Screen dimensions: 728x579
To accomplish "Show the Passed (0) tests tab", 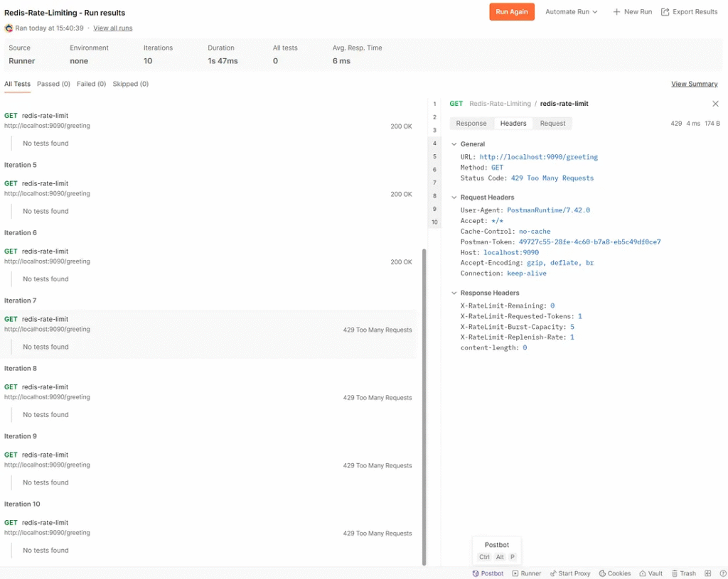I will point(53,84).
